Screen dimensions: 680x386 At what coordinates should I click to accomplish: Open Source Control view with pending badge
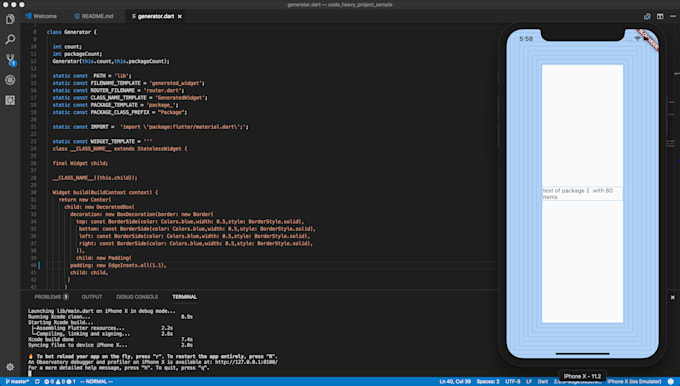coord(10,60)
